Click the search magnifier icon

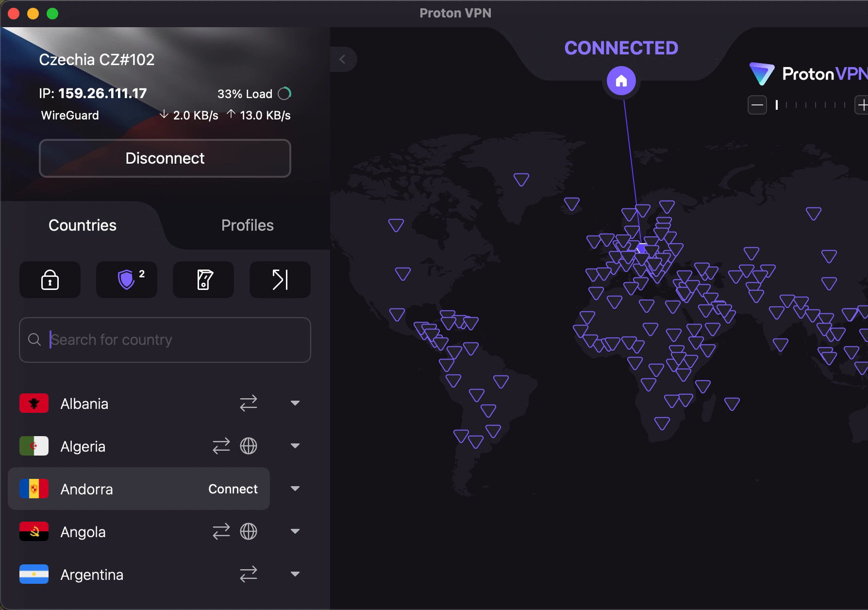pos(34,339)
